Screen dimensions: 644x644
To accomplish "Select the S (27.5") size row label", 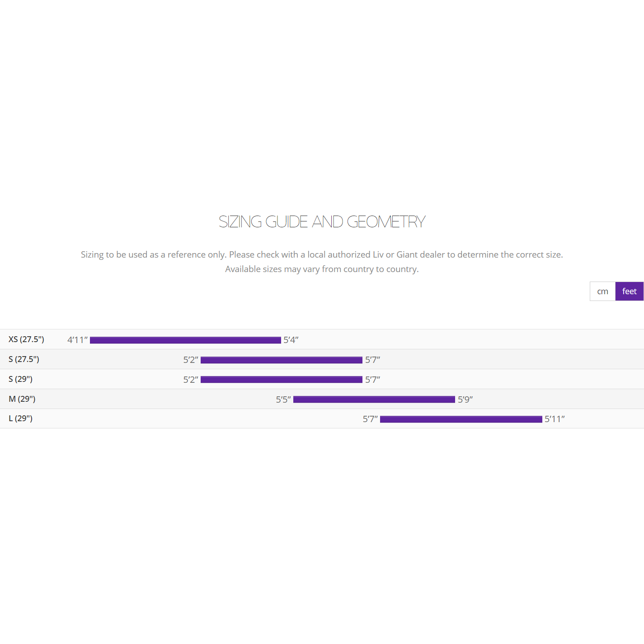I will 24,359.
